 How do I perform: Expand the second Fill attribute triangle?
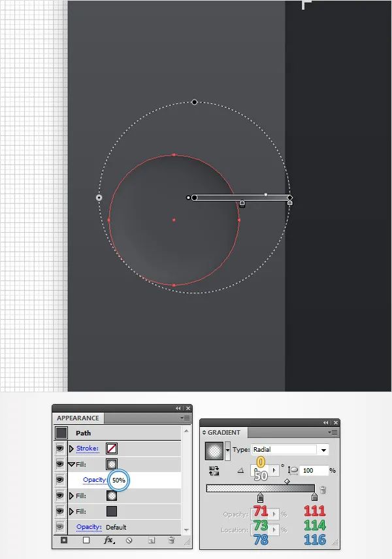point(71,496)
